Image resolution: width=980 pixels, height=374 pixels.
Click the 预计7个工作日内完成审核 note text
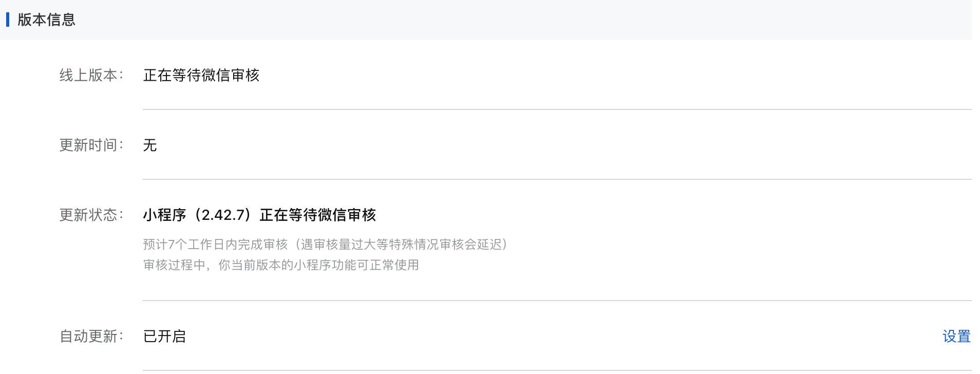coord(215,245)
